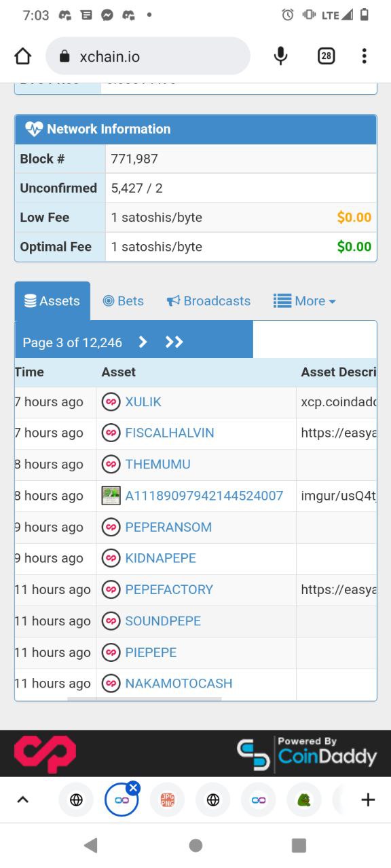This screenshot has height=868, width=391.
Task: Expand the More dropdown menu
Action: point(304,301)
